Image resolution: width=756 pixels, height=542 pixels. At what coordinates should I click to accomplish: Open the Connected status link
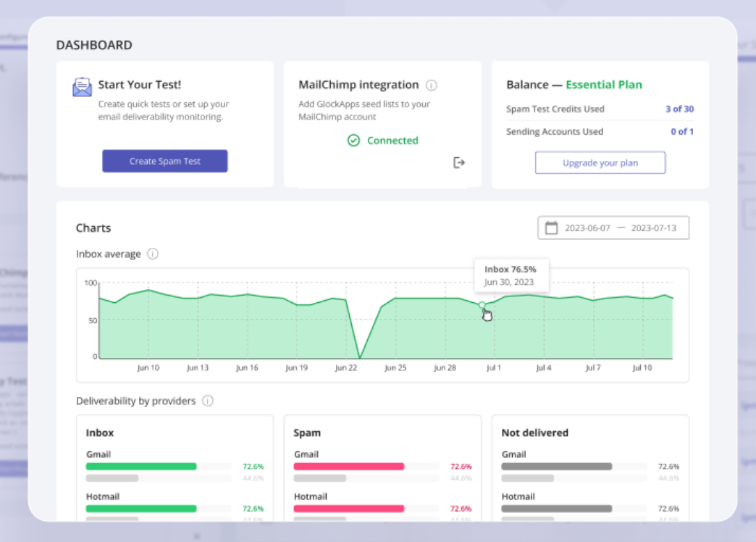coord(392,141)
